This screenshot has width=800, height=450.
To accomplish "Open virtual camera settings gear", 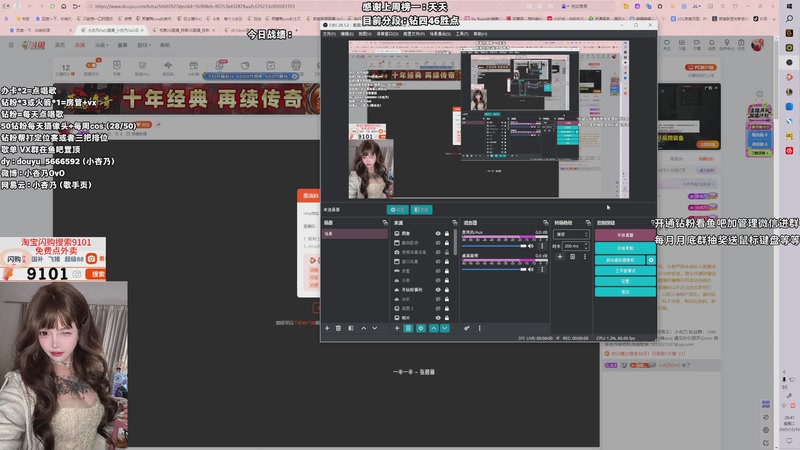I will (651, 260).
